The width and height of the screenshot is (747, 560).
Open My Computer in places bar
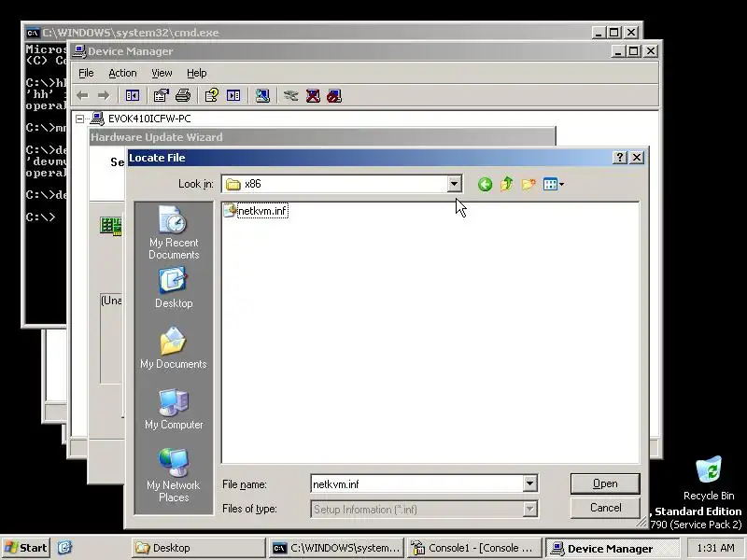coord(174,409)
